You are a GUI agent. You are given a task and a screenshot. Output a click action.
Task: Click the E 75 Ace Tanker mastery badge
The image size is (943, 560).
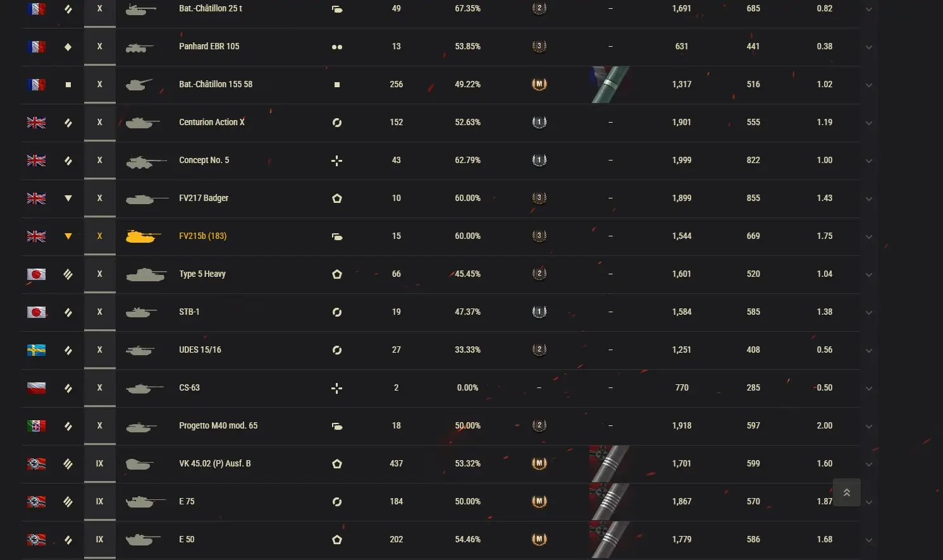point(539,501)
